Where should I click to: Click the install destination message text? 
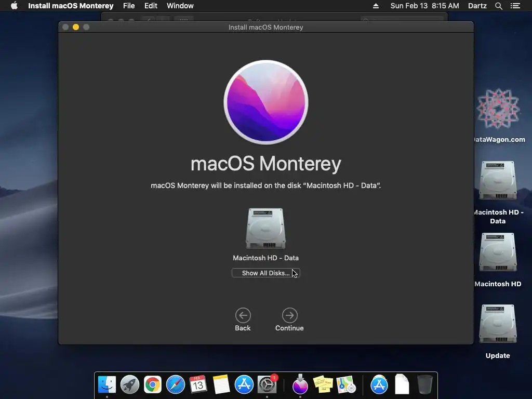265,185
